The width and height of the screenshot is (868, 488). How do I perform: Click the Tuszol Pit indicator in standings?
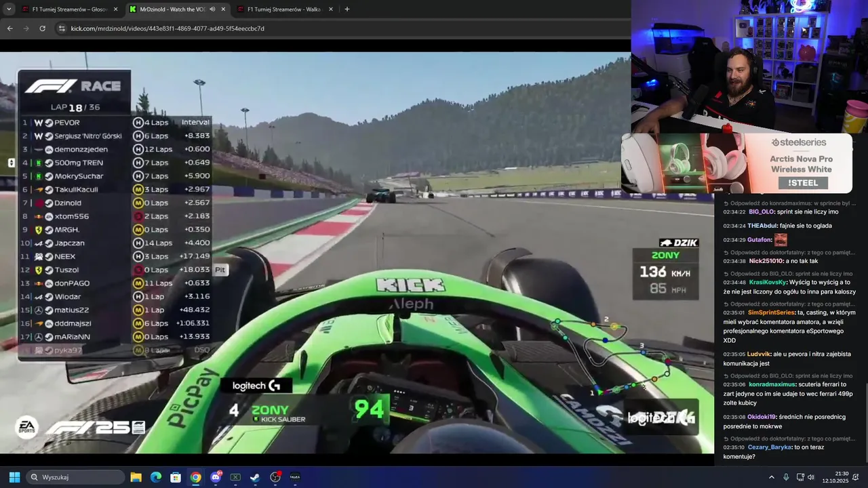(220, 270)
